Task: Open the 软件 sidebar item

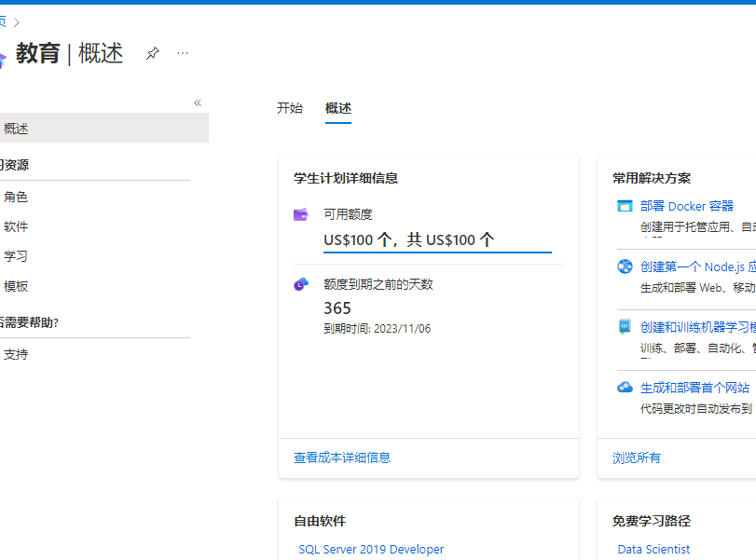Action: [16, 226]
